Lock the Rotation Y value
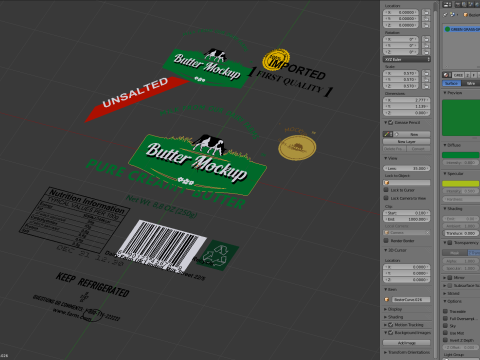 426,46
